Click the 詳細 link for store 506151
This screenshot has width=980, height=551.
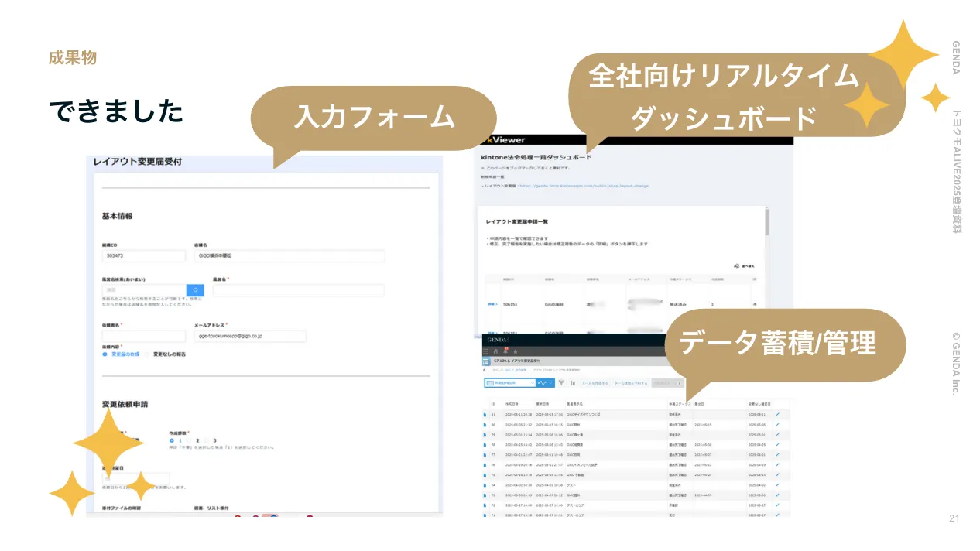492,305
